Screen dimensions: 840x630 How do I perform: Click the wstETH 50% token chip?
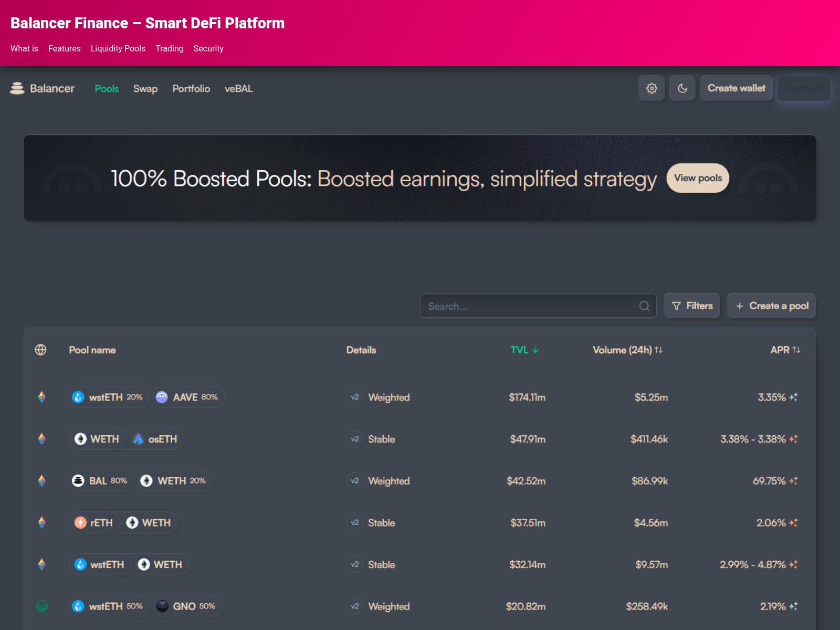click(109, 606)
